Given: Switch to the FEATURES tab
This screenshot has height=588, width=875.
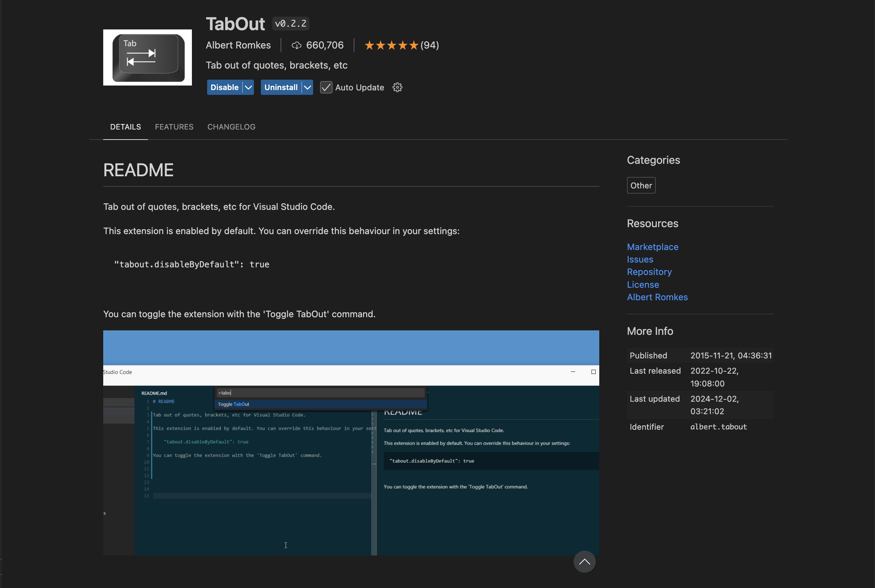Looking at the screenshot, I should (174, 127).
